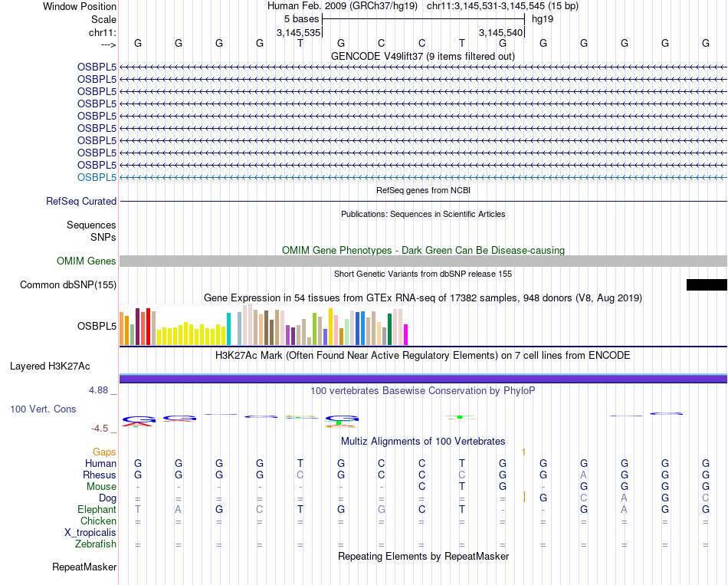Image resolution: width=728 pixels, height=585 pixels.
Task: Click the SNPs track label
Action: click(x=103, y=237)
